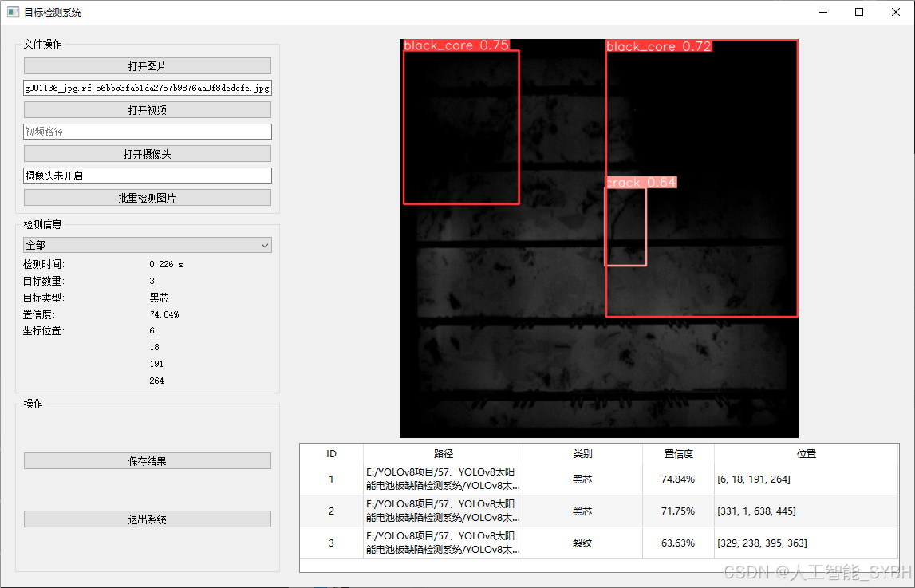Click the black_core 0.75 detection label
915x588 pixels.
coord(456,45)
